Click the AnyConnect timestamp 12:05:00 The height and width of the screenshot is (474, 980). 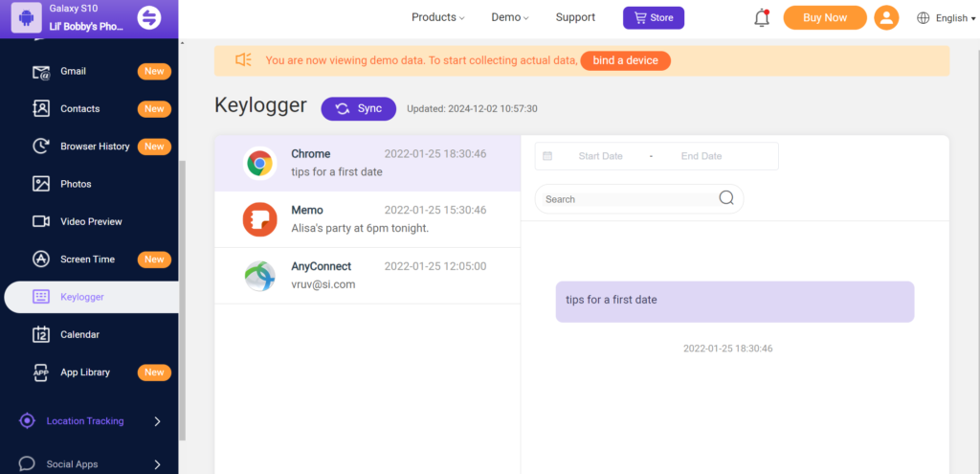coord(435,266)
